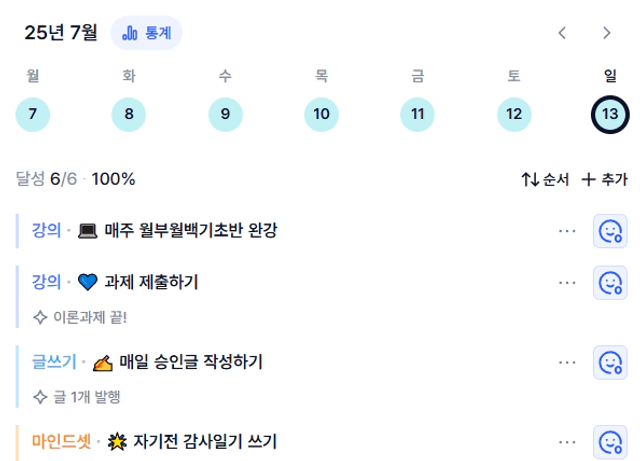Select date 10 on Thursday

(321, 114)
